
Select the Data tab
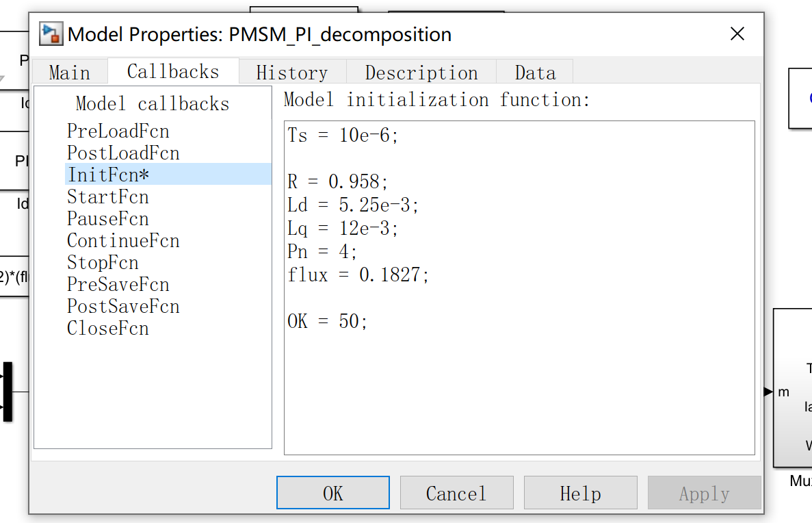click(x=535, y=71)
